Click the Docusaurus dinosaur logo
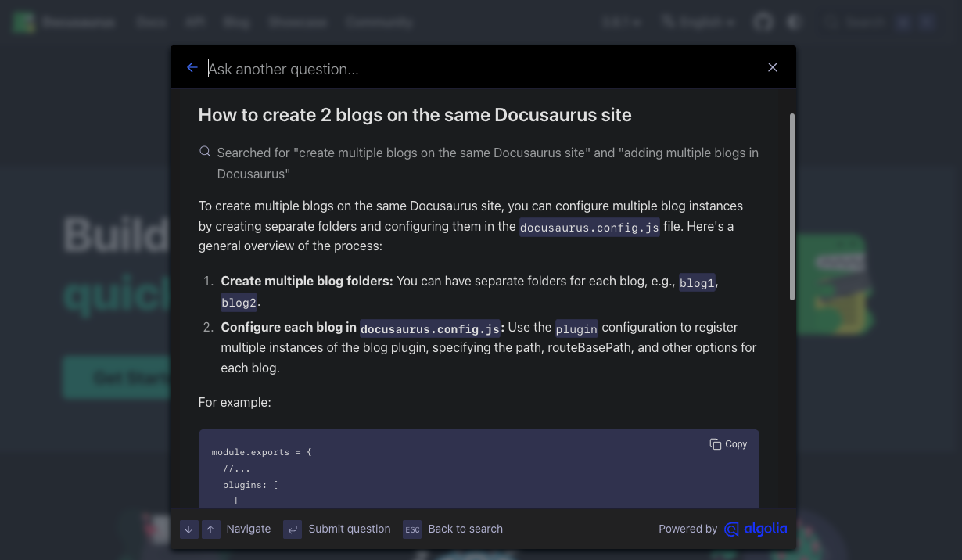 point(23,22)
